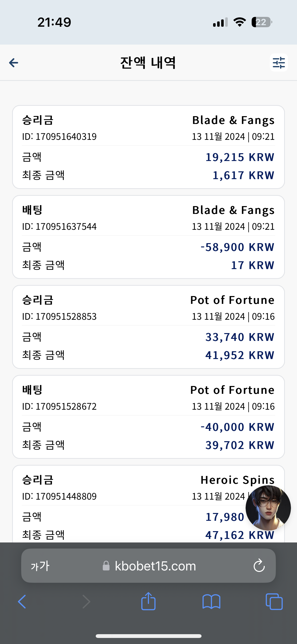Screen dimensions: 297x644
Task: Open winnings entry ID 170951640319
Action: click(x=148, y=147)
